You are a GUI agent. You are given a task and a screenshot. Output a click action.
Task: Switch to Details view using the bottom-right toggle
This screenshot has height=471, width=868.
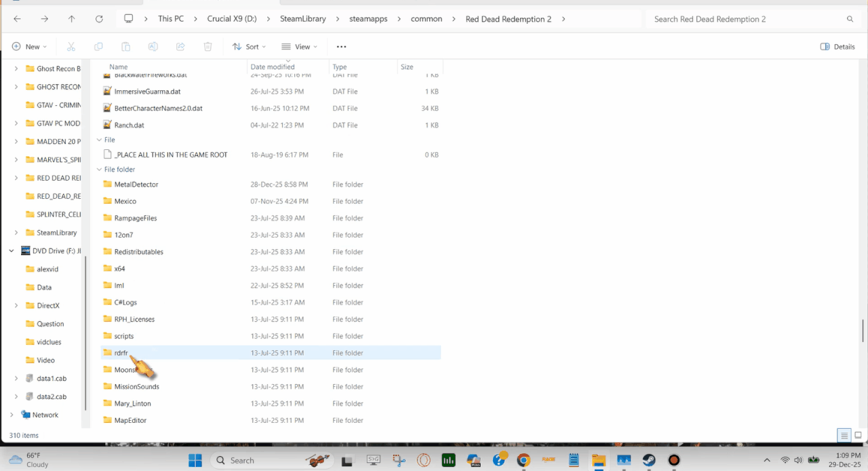pyautogui.click(x=844, y=435)
